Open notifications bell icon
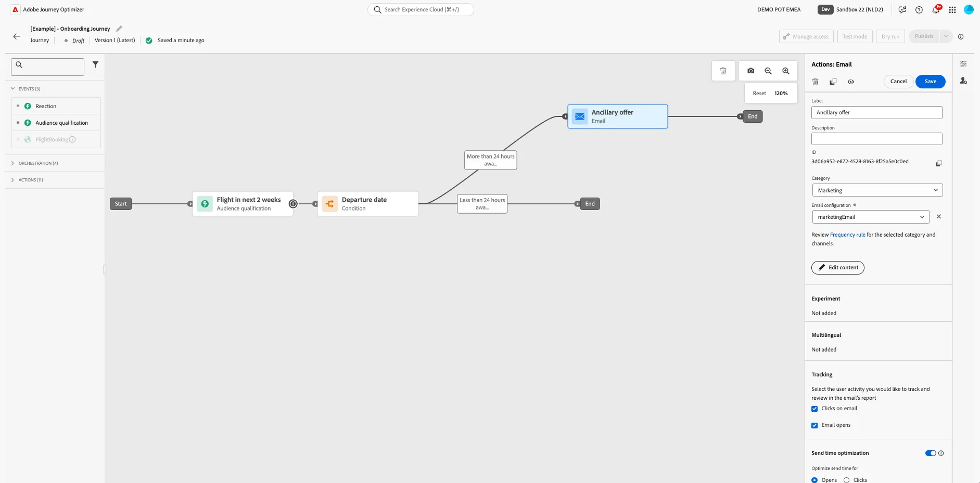980x483 pixels. tap(936, 9)
